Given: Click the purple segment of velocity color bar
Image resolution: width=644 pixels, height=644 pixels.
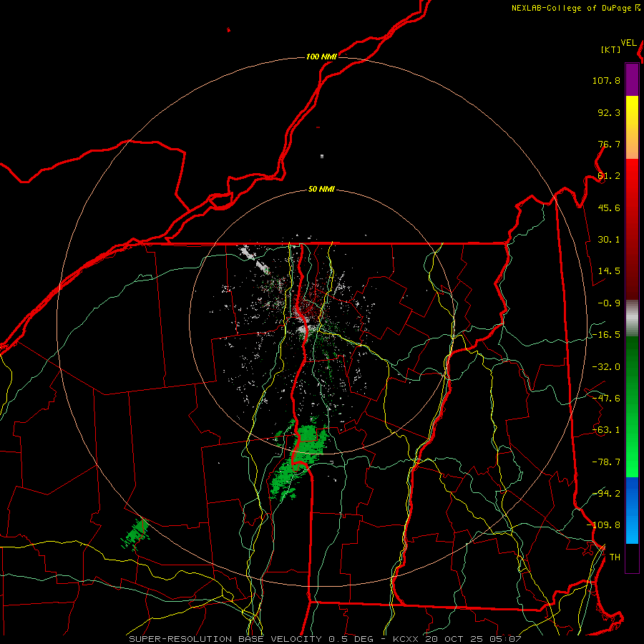Looking at the screenshot, I should click(632, 79).
